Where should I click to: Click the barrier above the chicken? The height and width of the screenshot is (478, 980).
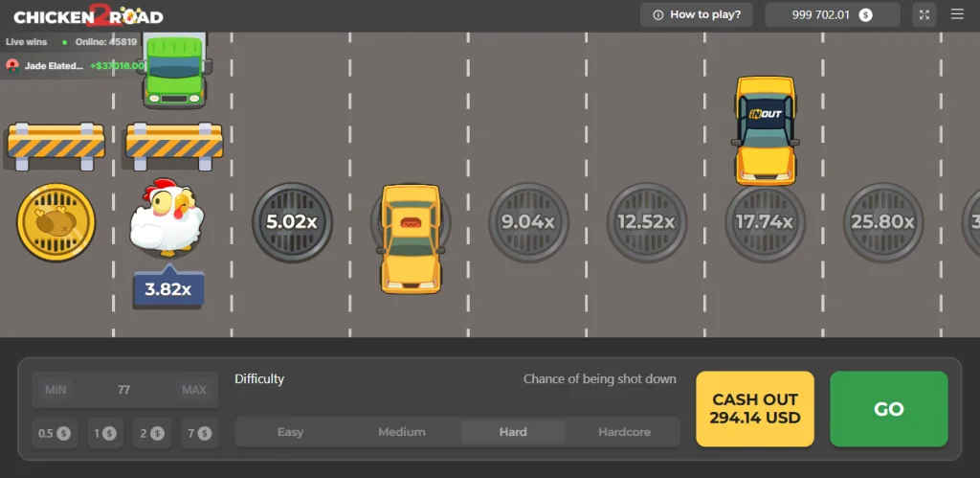coord(174,147)
